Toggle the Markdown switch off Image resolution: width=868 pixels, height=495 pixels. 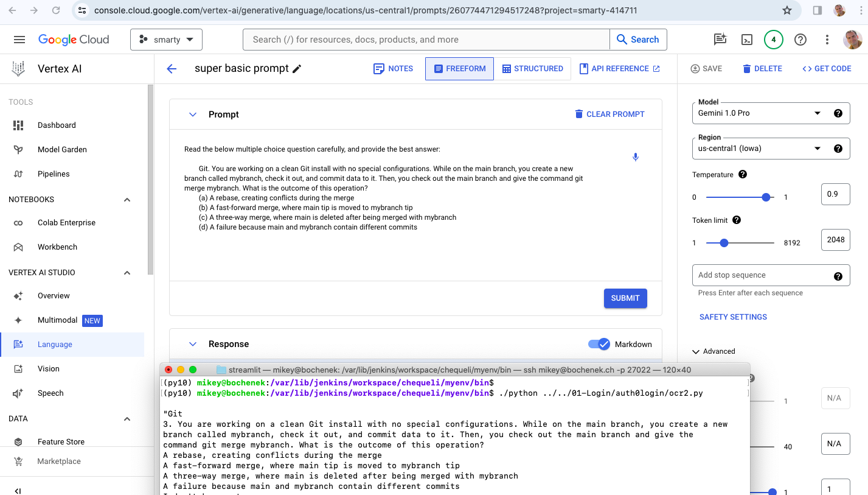(x=599, y=344)
